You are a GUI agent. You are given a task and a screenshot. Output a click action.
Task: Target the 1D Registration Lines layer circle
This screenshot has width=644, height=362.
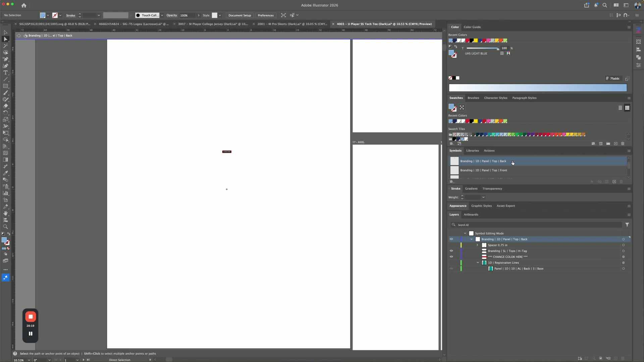point(623,263)
